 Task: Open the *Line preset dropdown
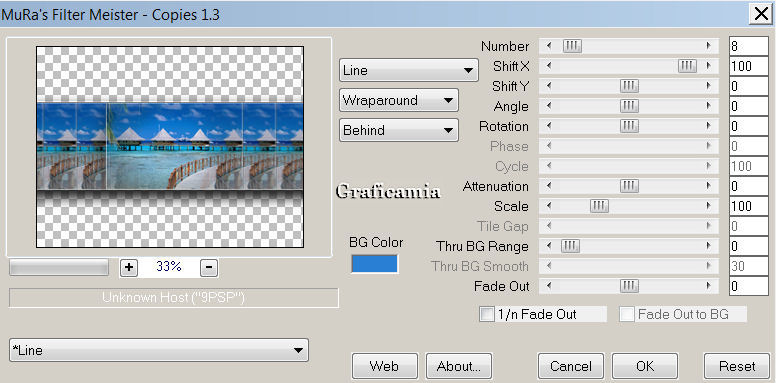point(159,350)
